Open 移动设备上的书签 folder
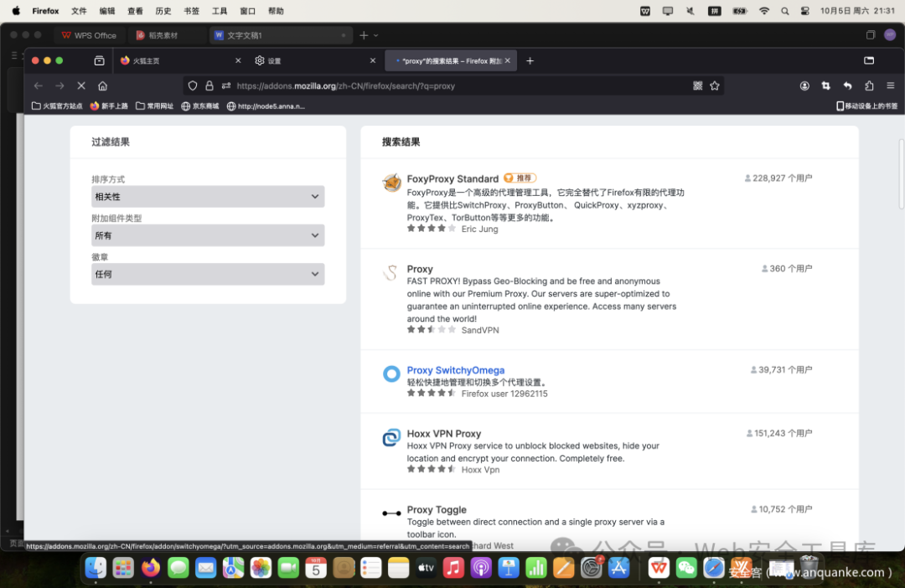 (867, 106)
